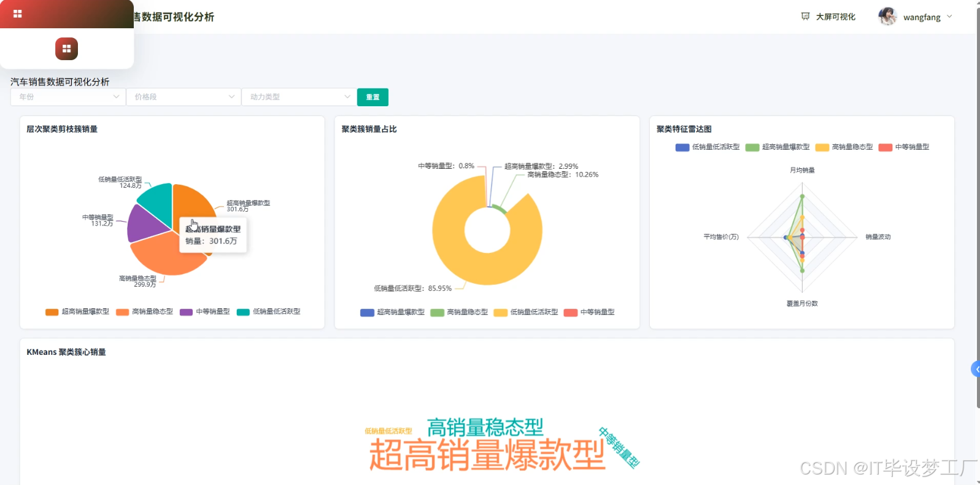The height and width of the screenshot is (485, 980).
Task: Toggle 中等销量型 legend in donut chart
Action: click(x=589, y=312)
